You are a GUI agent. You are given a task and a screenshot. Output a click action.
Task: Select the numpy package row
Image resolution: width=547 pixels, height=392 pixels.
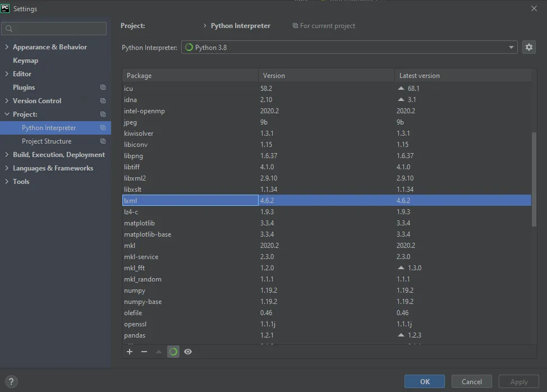(x=327, y=290)
